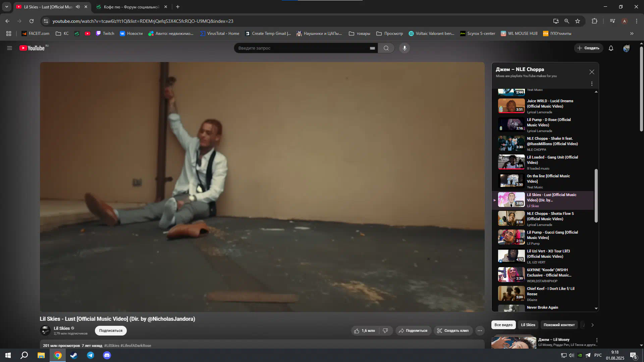Open the товары bookmark folder
This screenshot has width=644, height=362.
(360, 34)
